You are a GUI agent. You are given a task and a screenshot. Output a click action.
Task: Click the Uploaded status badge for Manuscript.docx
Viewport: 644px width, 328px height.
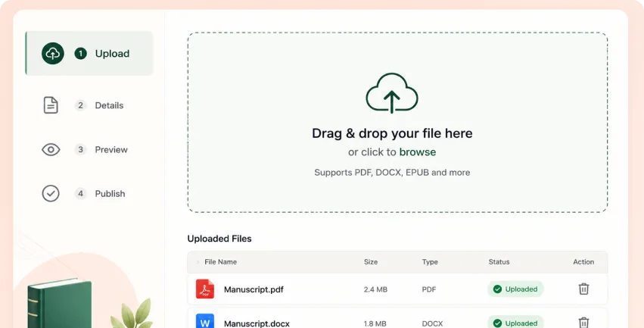[x=515, y=322]
